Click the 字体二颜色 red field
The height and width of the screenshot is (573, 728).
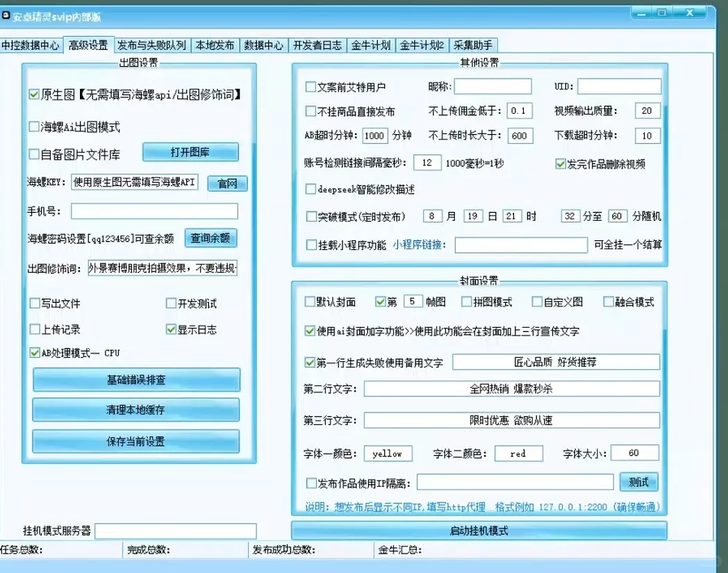[519, 454]
